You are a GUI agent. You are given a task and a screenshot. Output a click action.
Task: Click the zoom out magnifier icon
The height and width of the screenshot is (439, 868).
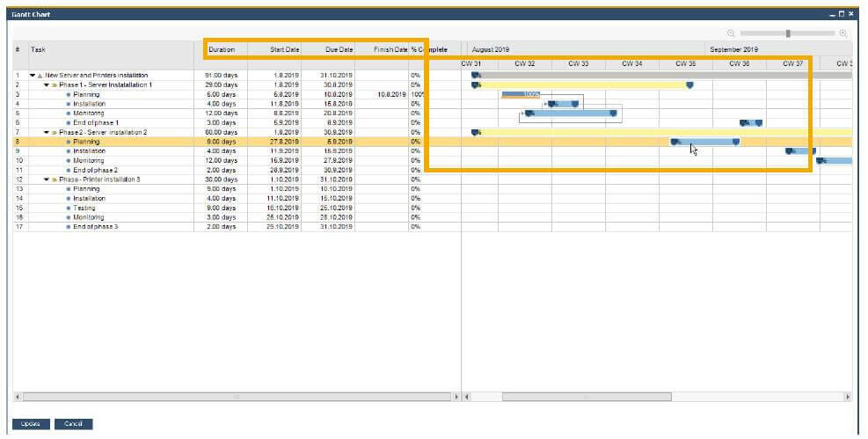click(x=731, y=33)
